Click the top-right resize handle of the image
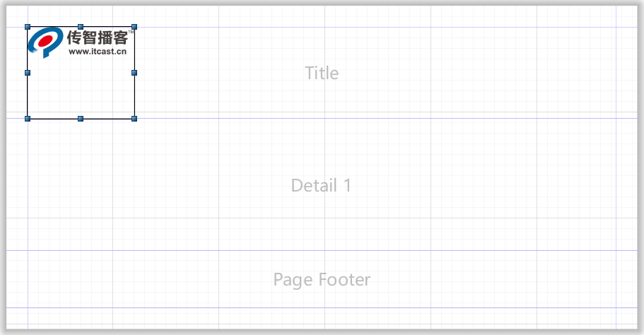Screen dimensions: 644x335 coord(134,27)
